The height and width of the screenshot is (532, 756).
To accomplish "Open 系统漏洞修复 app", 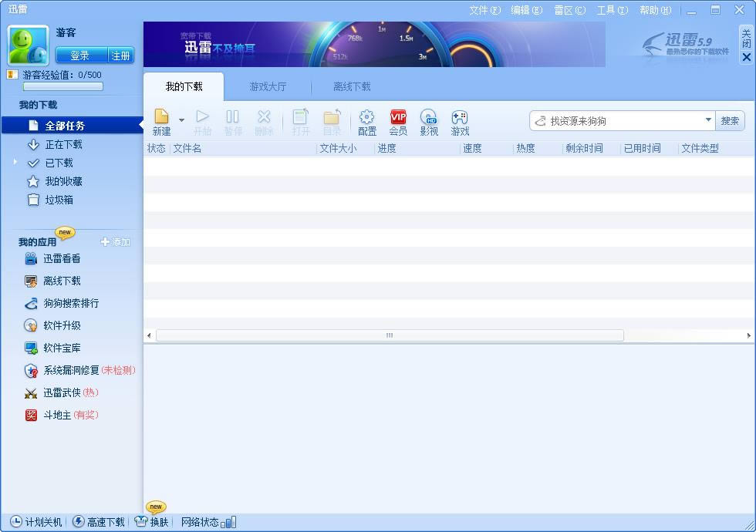I will (x=79, y=370).
